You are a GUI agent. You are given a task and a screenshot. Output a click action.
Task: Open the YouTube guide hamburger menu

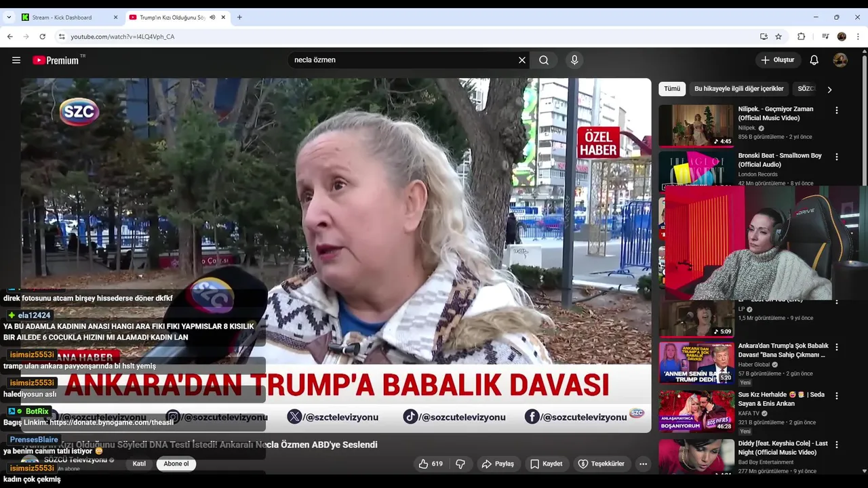[16, 60]
